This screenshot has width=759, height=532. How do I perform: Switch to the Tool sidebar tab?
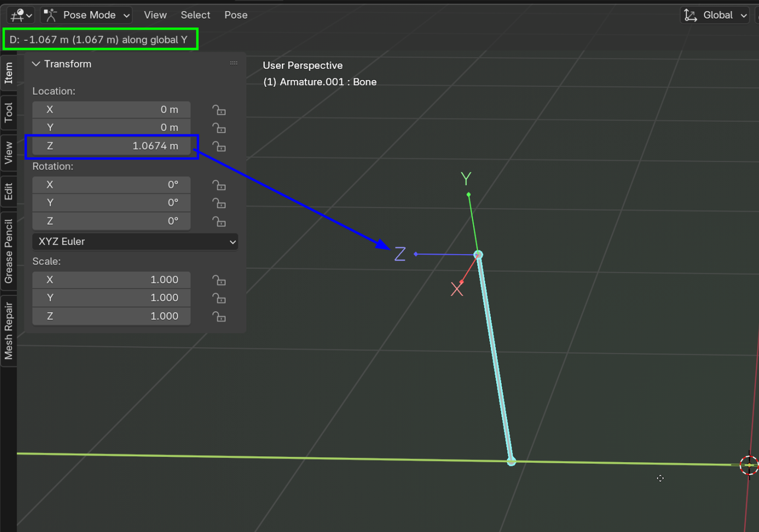click(x=8, y=113)
